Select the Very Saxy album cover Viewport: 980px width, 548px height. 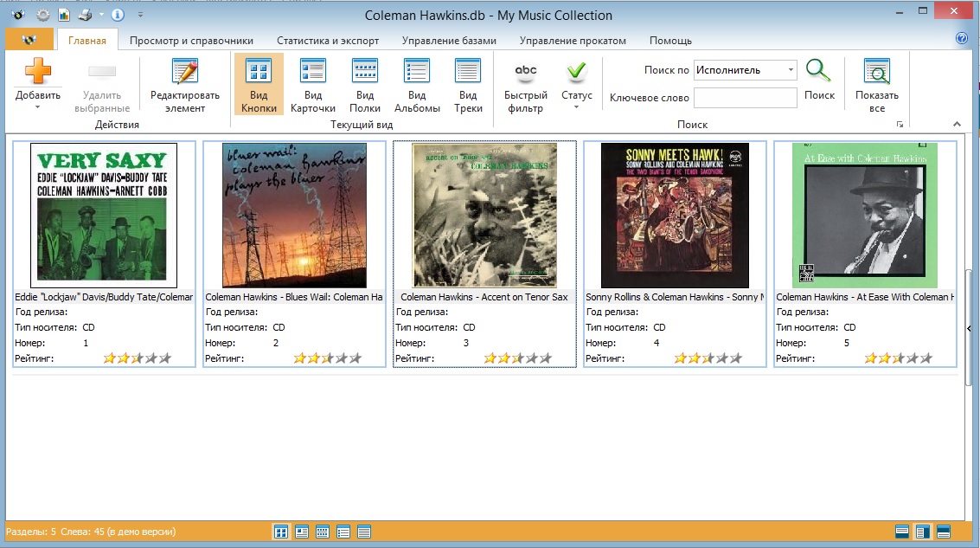(x=104, y=216)
